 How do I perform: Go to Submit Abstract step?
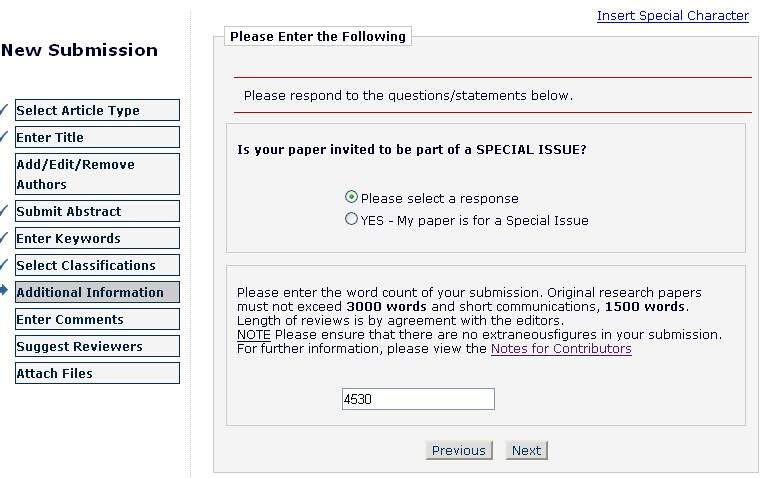point(97,211)
